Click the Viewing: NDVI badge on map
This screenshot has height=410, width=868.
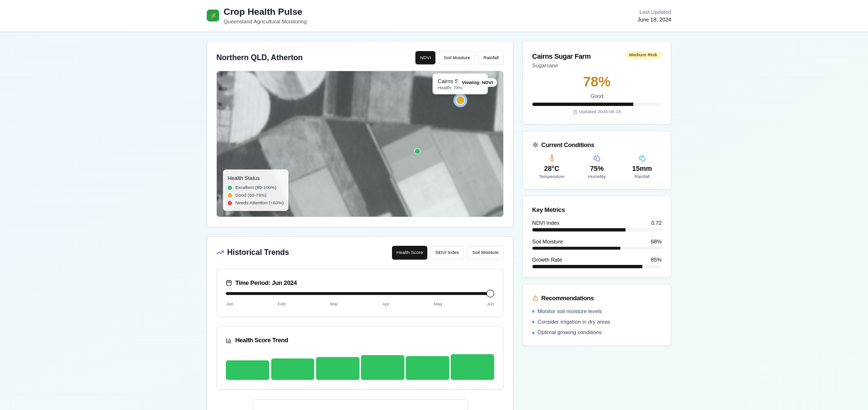[477, 83]
